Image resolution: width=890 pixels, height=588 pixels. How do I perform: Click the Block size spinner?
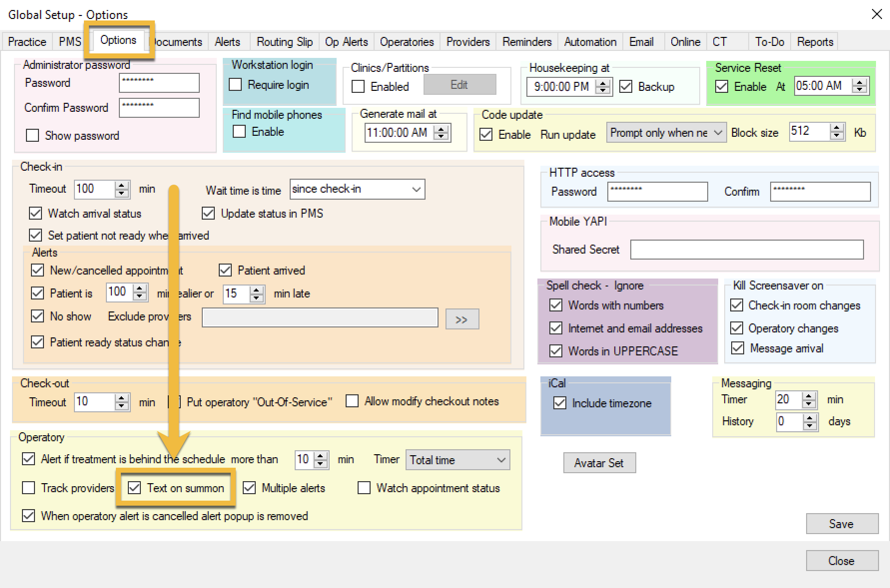(837, 132)
